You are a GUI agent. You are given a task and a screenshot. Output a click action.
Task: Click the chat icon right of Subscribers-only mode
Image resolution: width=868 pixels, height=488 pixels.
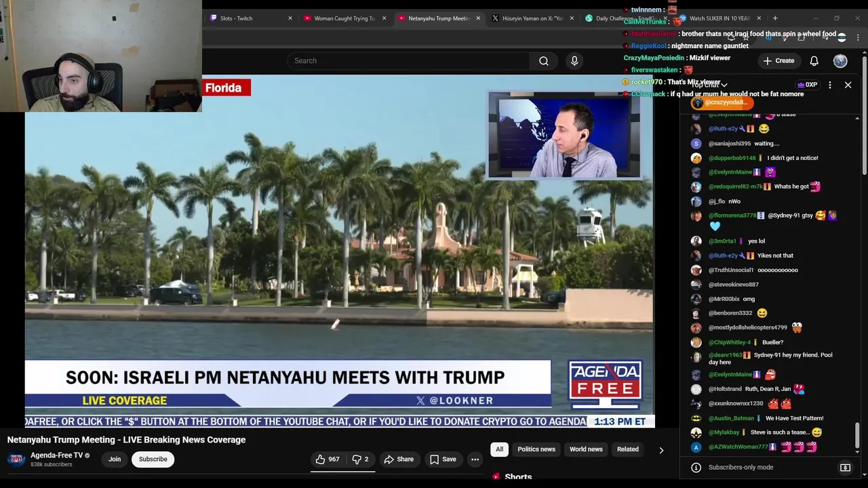coord(845,467)
